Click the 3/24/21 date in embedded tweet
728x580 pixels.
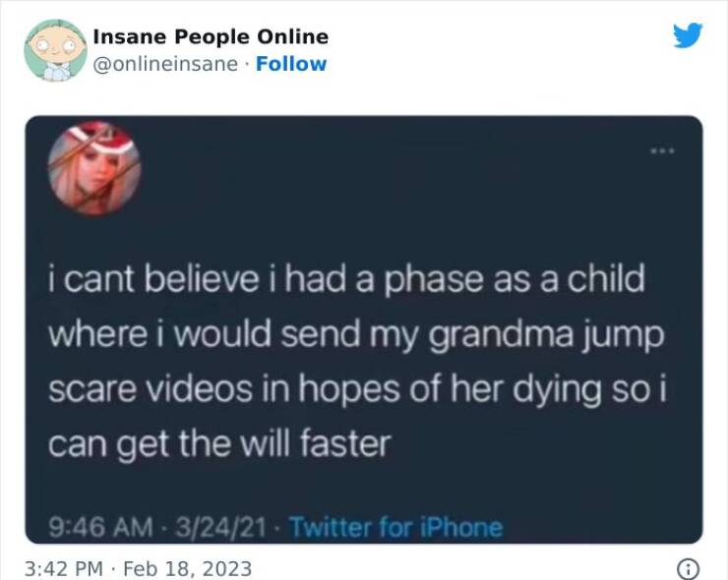[221, 528]
